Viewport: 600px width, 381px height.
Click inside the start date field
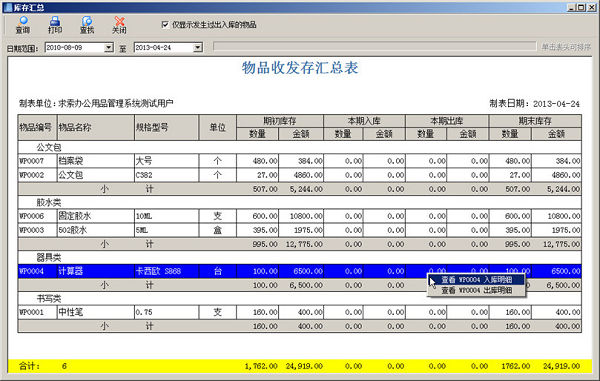pos(75,47)
